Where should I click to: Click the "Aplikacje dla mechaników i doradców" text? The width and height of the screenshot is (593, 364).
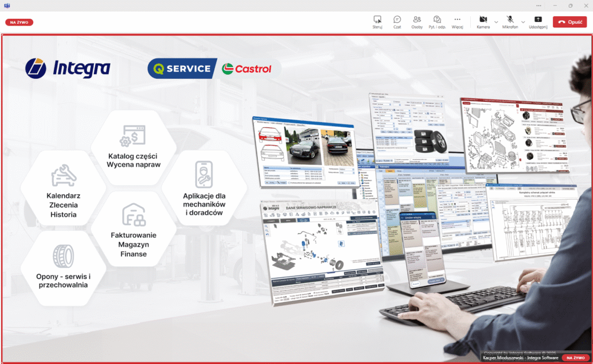click(204, 204)
